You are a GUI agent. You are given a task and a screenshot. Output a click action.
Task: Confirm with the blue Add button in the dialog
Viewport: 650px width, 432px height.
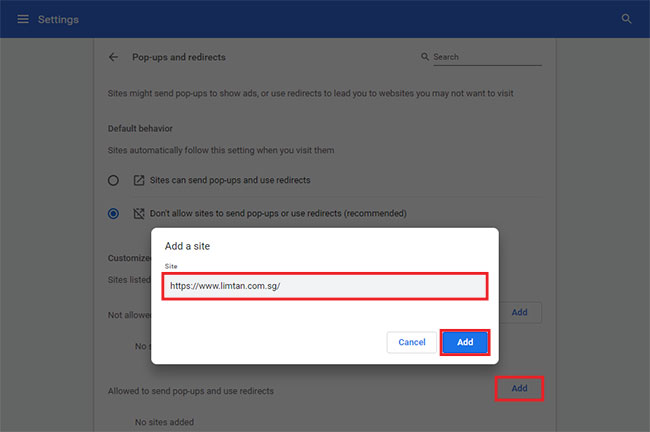pyautogui.click(x=465, y=342)
